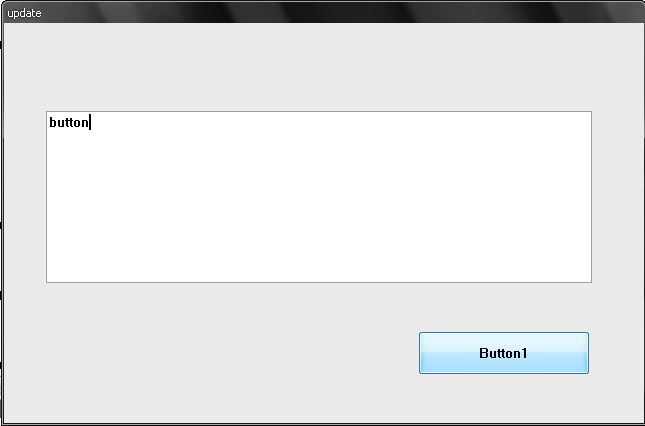645x426 pixels.
Task: Activate Button1 by its light blue highlight
Action: (503, 353)
